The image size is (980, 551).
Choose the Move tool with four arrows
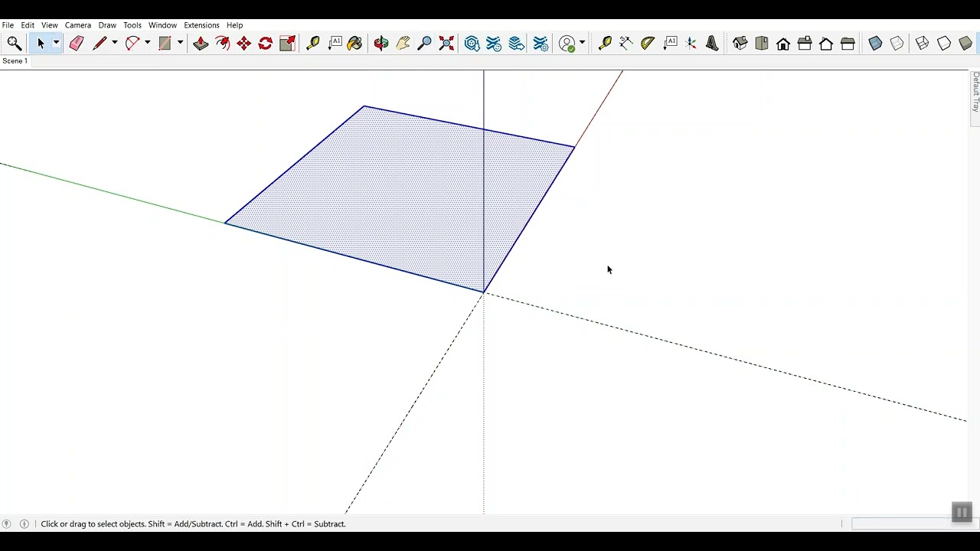click(x=243, y=44)
